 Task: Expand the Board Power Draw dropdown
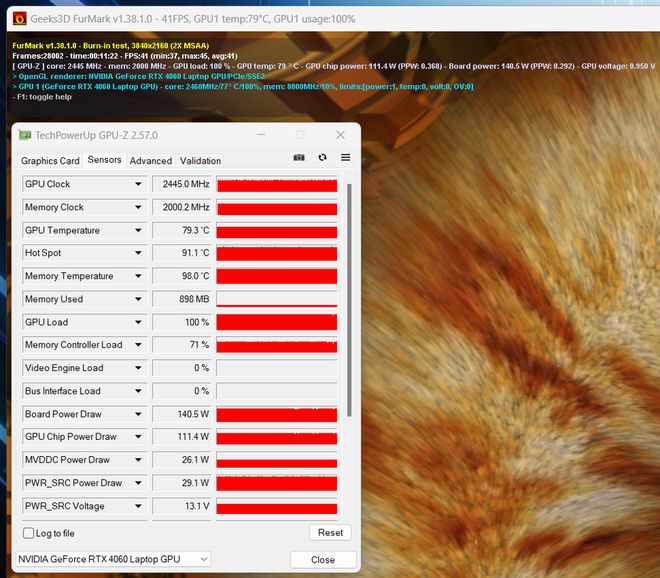[138, 414]
